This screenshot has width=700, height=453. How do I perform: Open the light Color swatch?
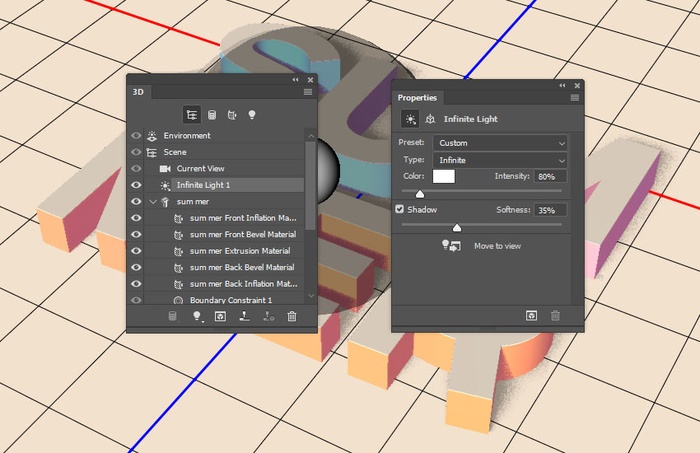pyautogui.click(x=443, y=177)
